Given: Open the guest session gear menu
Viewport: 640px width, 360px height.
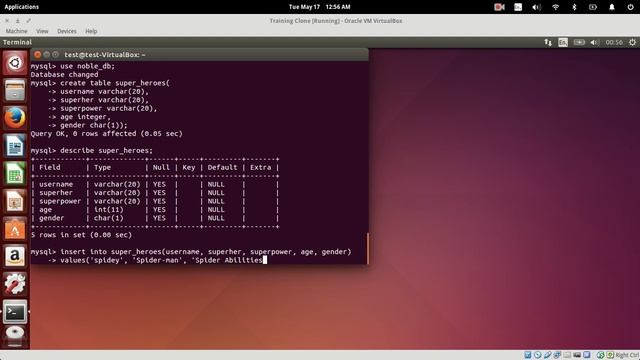Looking at the screenshot, I should (632, 42).
